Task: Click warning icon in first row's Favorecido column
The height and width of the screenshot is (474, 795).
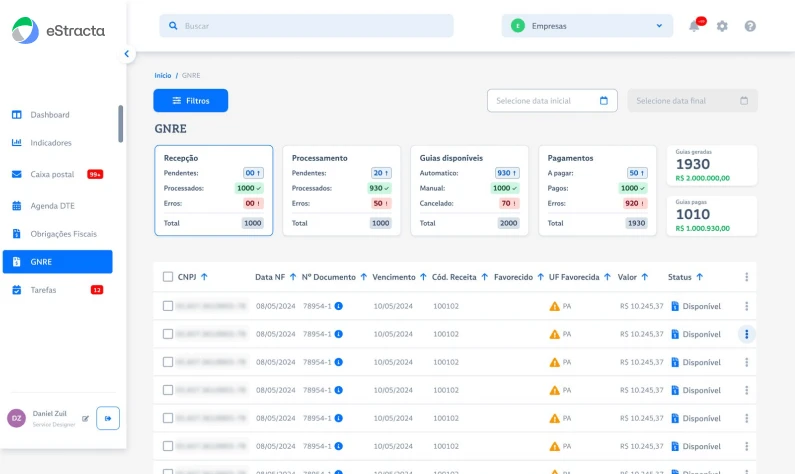Action: point(554,306)
